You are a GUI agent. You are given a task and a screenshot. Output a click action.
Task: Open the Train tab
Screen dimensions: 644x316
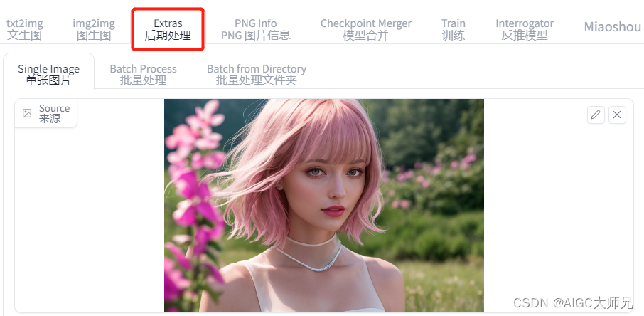pos(454,29)
